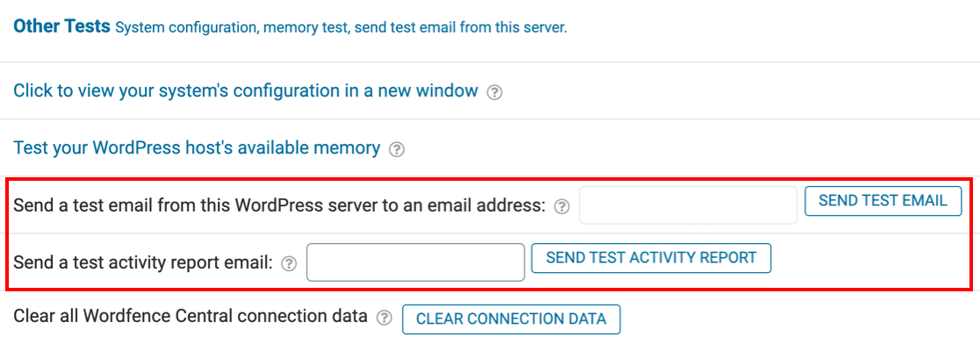Open help tooltip for test activity report email
980x344 pixels.
coord(288,264)
